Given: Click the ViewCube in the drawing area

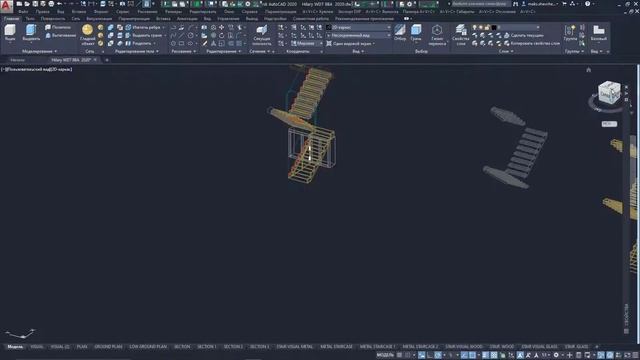Looking at the screenshot, I should pyautogui.click(x=609, y=93).
